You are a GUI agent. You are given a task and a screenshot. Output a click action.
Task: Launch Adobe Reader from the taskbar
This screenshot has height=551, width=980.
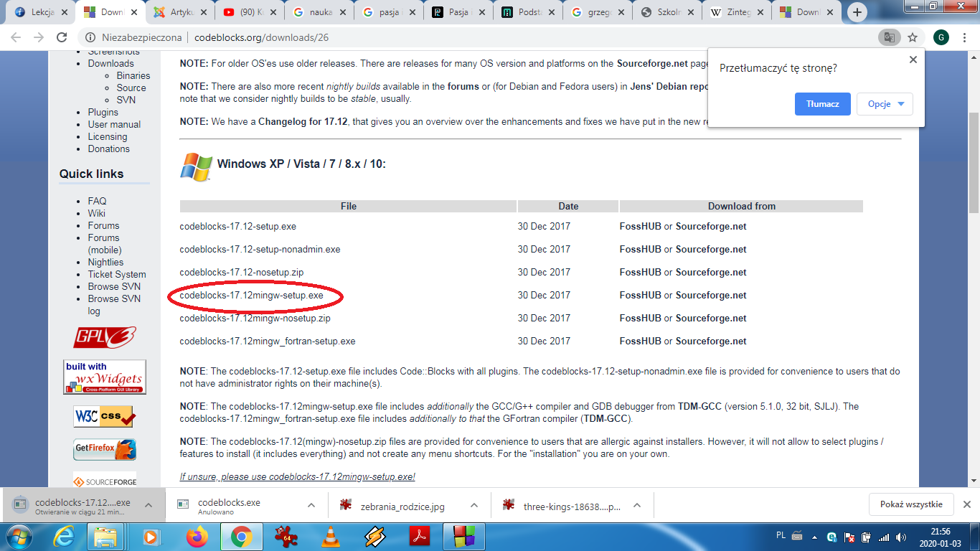coord(419,536)
